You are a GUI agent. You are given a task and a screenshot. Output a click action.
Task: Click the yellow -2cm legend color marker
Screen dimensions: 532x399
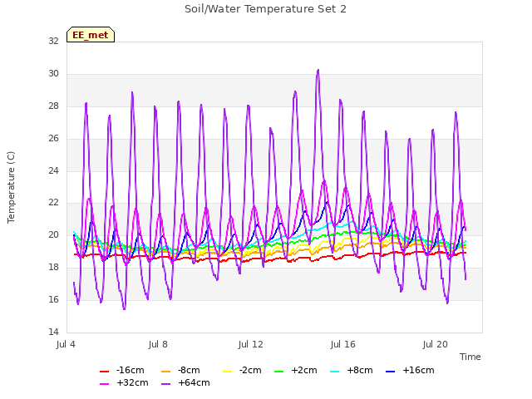[227, 372]
